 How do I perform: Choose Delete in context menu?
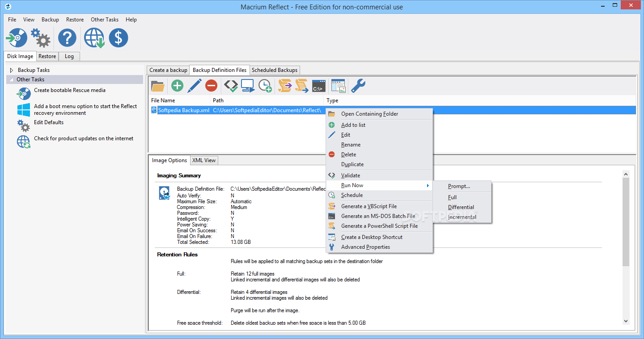click(x=379, y=155)
